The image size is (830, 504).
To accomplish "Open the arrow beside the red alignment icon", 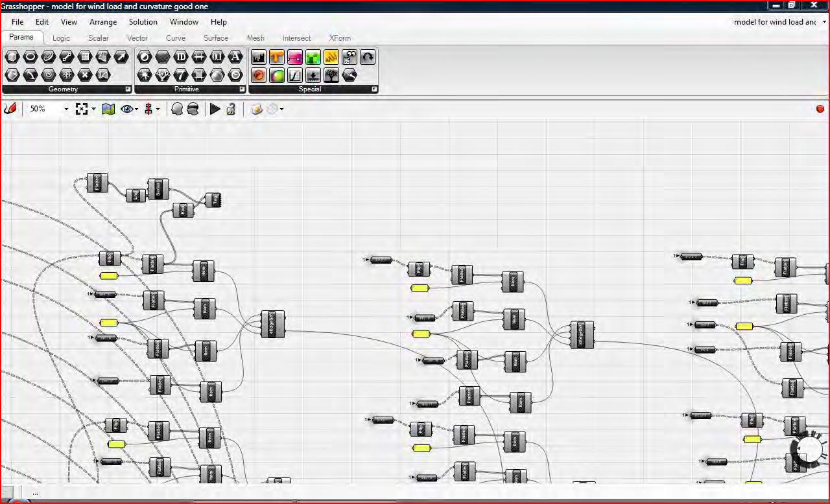I will point(158,109).
